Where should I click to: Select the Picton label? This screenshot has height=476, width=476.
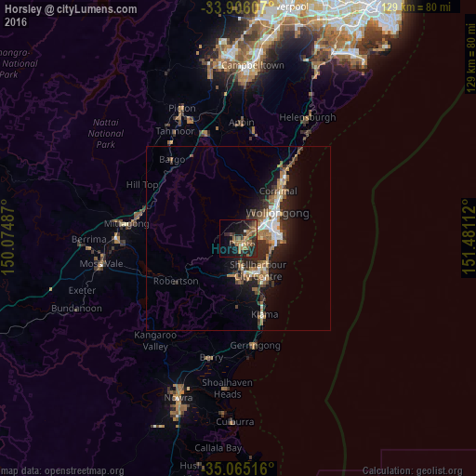(182, 108)
